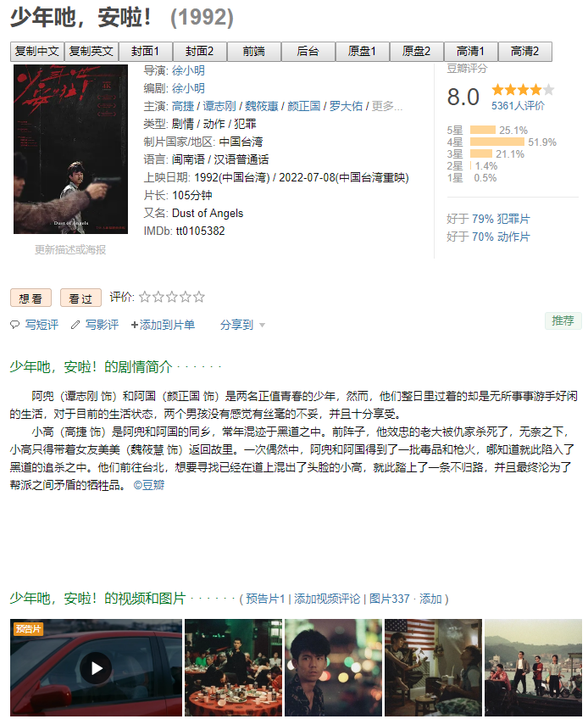Click the plus icon for 添加到片单
This screenshot has width=588, height=719.
point(134,325)
